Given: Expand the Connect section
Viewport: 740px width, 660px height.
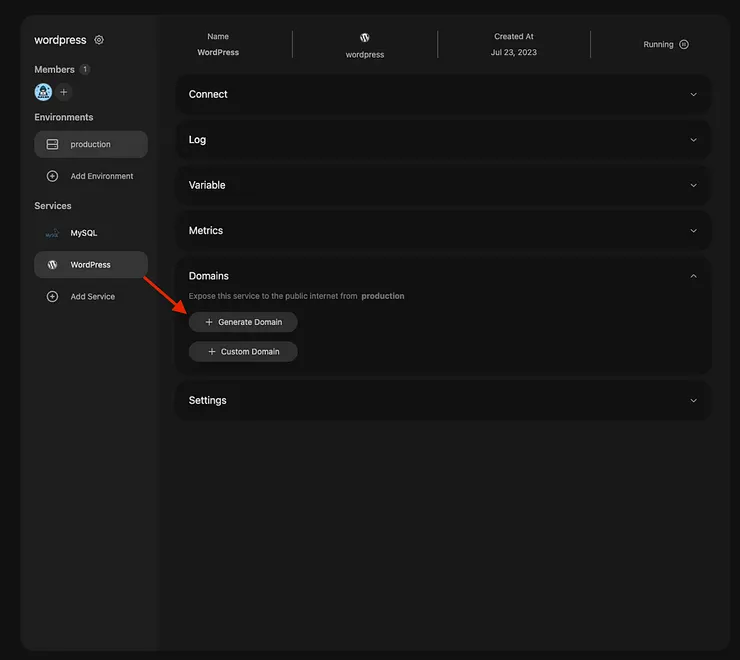Looking at the screenshot, I should 694,94.
